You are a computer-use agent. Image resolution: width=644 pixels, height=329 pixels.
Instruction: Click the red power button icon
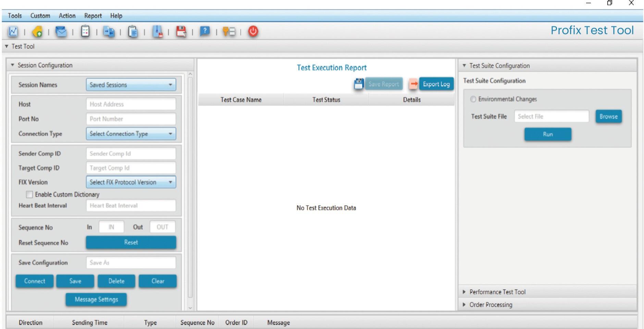[253, 32]
